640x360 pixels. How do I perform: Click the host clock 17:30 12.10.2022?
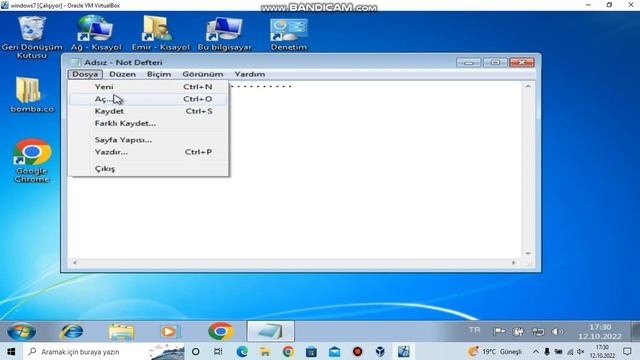pos(602,351)
